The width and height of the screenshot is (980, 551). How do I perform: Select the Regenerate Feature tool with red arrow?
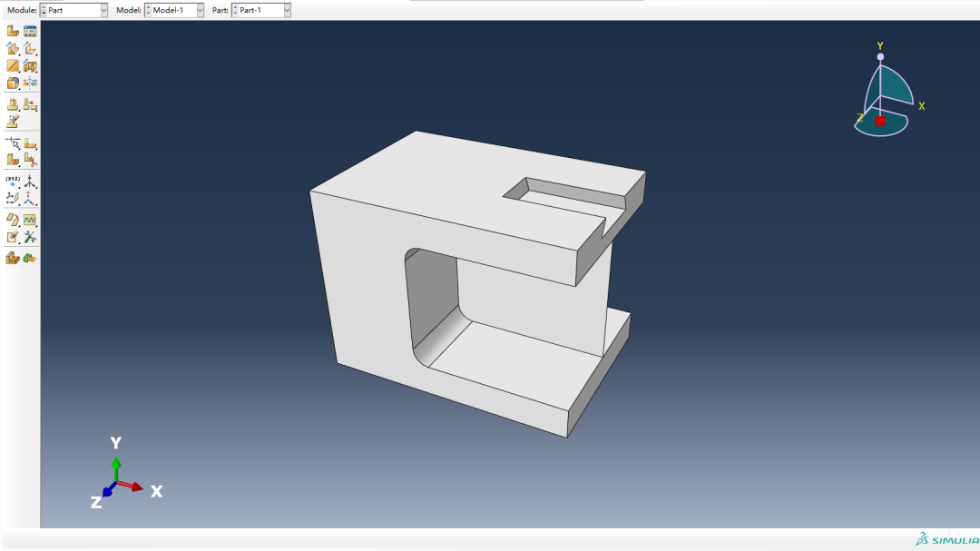(30, 104)
